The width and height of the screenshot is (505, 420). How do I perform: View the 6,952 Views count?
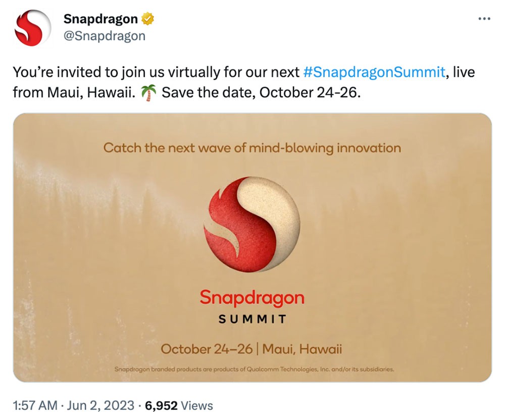[179, 405]
